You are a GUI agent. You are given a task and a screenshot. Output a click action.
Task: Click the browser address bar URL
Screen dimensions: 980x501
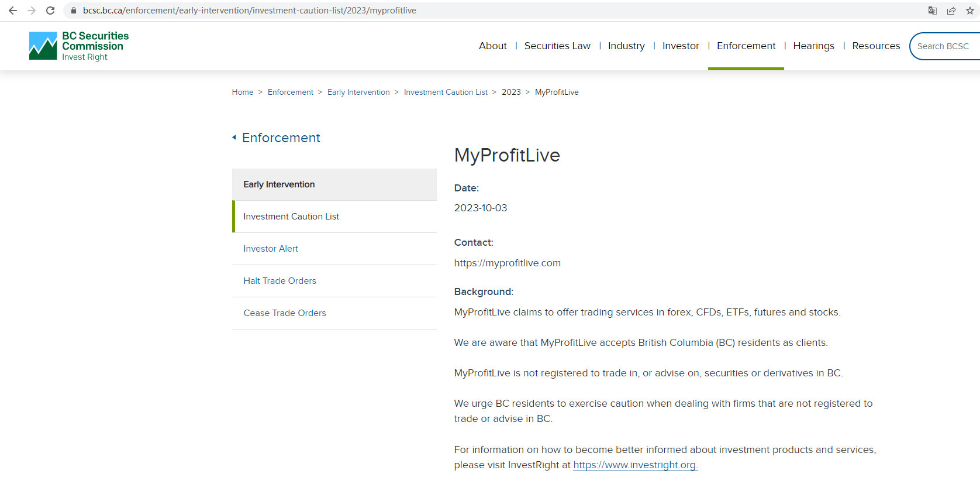[250, 11]
